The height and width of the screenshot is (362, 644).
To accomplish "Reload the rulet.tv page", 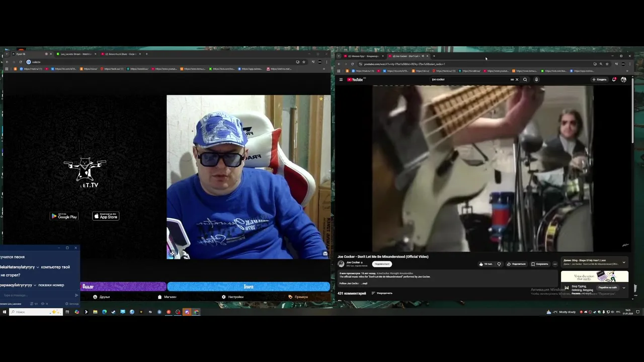I will pyautogui.click(x=21, y=62).
